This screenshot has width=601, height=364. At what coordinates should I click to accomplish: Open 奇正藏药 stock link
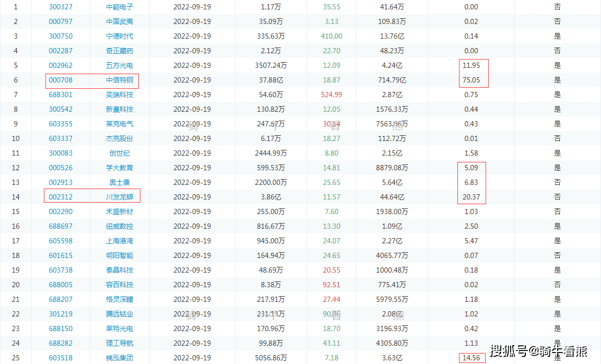120,51
